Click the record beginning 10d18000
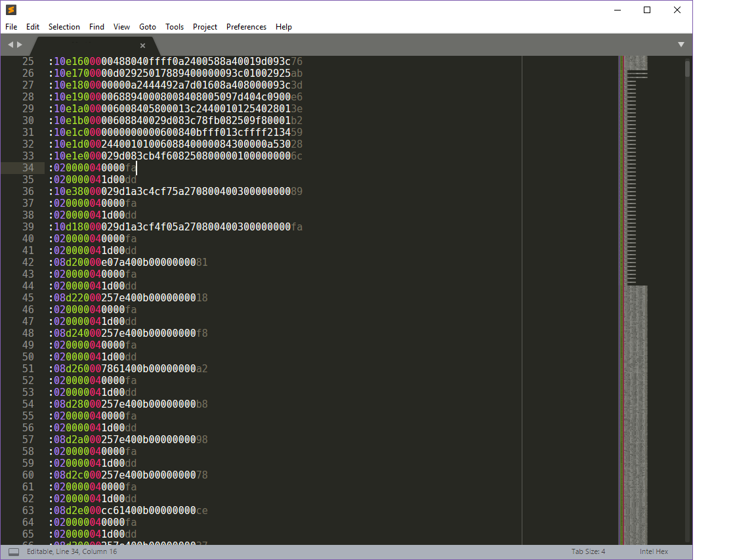756x560 pixels. [x=175, y=227]
